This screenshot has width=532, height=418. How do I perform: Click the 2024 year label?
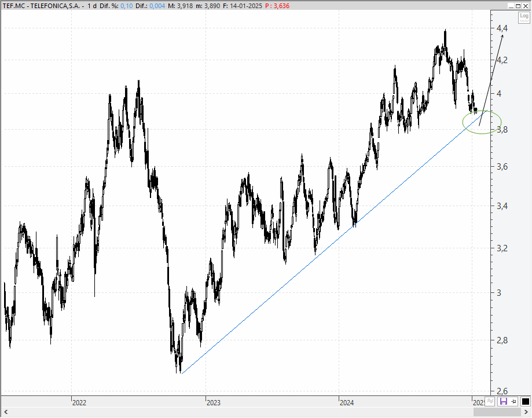click(x=347, y=403)
